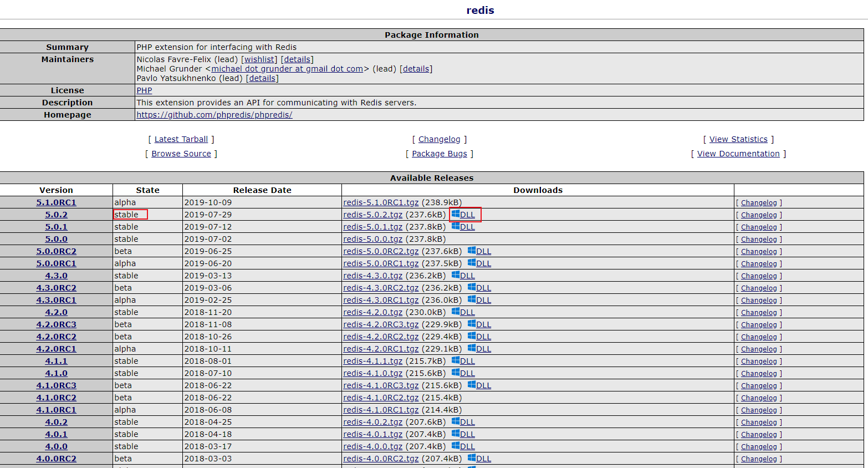
Task: Select the release date 2018-11-20
Action: (208, 312)
